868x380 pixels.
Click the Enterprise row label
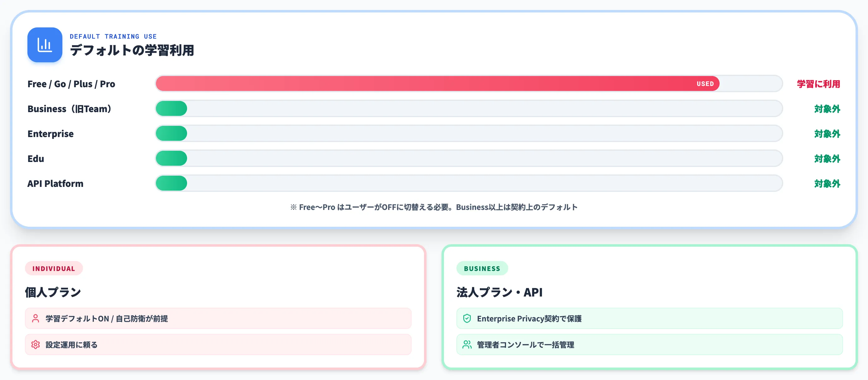[51, 134]
